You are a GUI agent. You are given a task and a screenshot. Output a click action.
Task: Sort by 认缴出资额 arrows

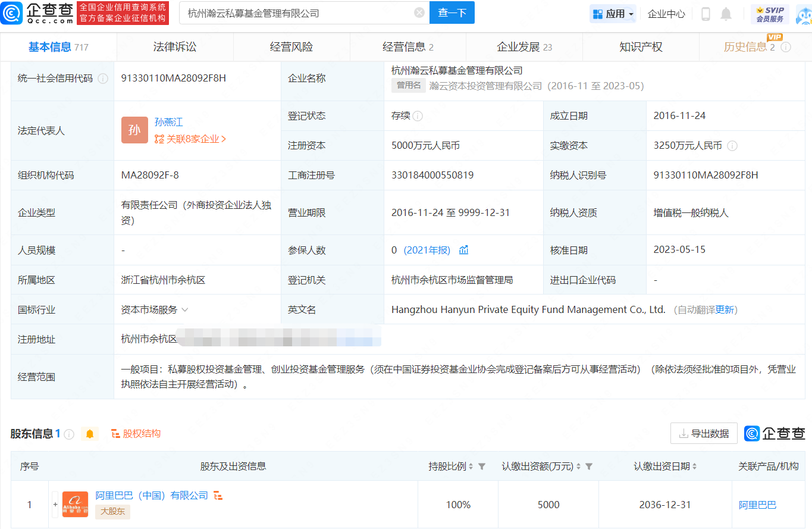pyautogui.click(x=578, y=467)
